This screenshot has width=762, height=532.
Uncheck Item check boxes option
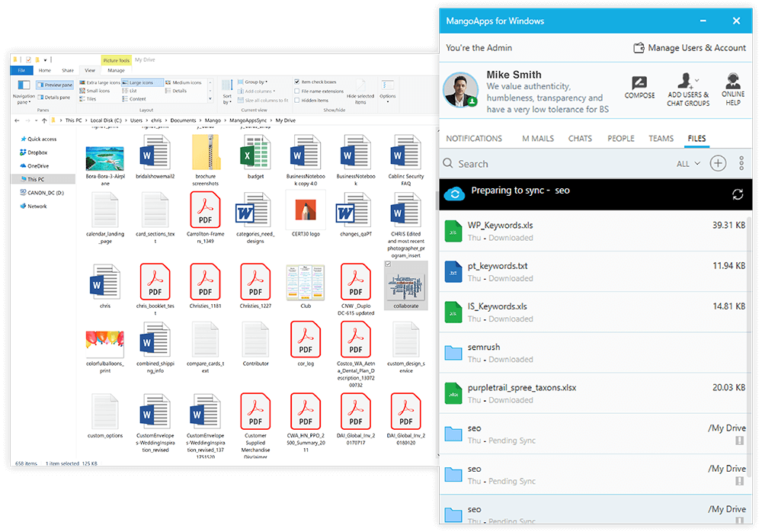(297, 82)
